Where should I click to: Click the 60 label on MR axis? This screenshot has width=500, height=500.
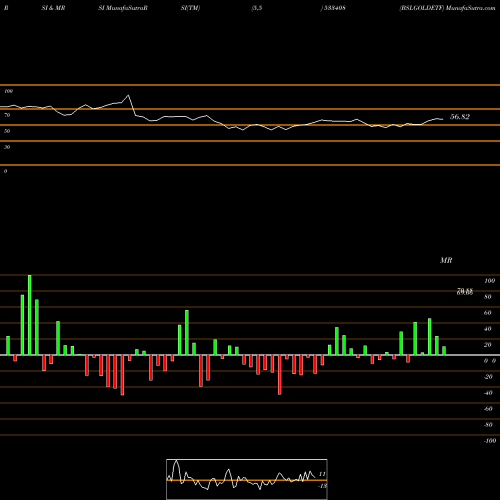pyautogui.click(x=487, y=313)
